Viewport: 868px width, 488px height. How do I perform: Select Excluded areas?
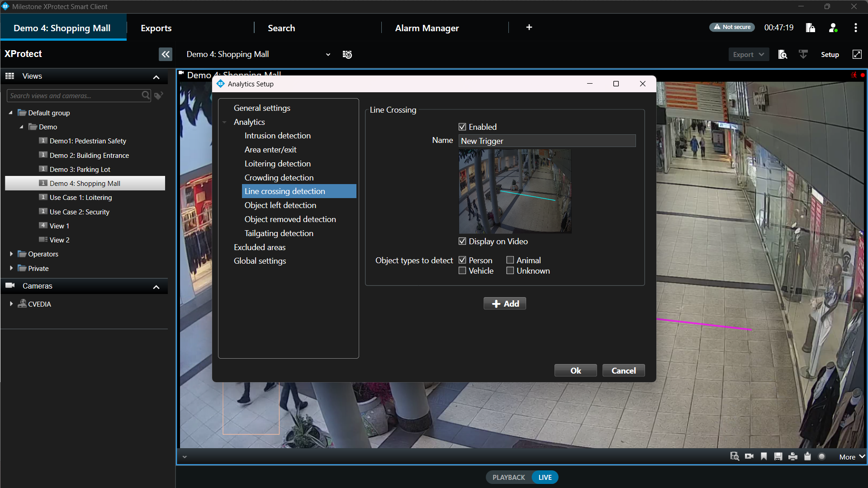click(x=259, y=247)
